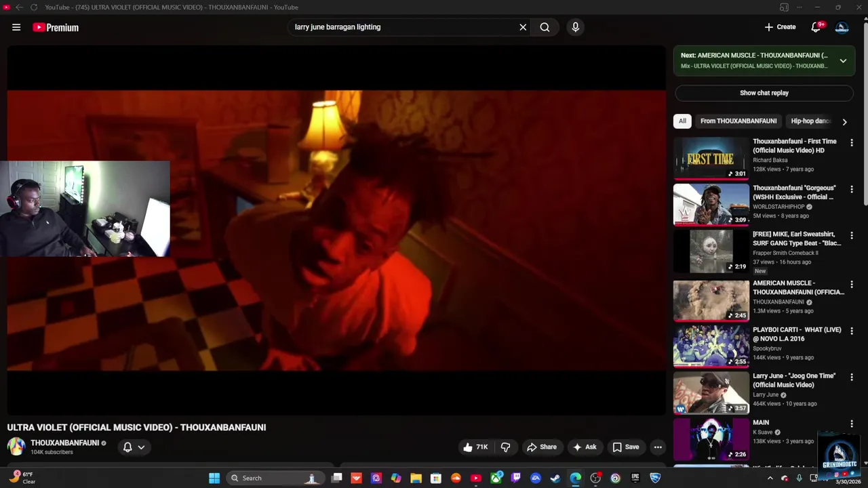This screenshot has width=868, height=488.
Task: Like the video (71K)
Action: click(475, 447)
